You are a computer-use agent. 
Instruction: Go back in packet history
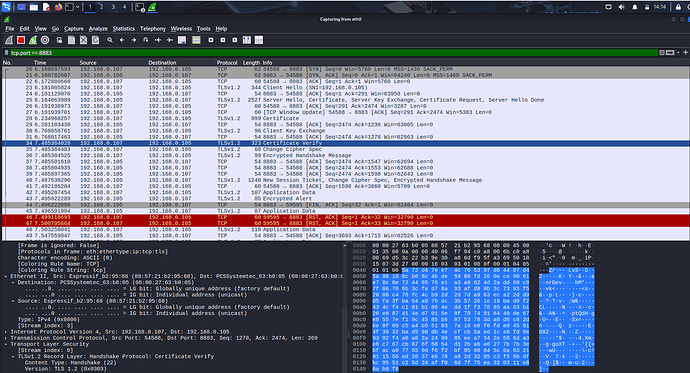coord(122,40)
